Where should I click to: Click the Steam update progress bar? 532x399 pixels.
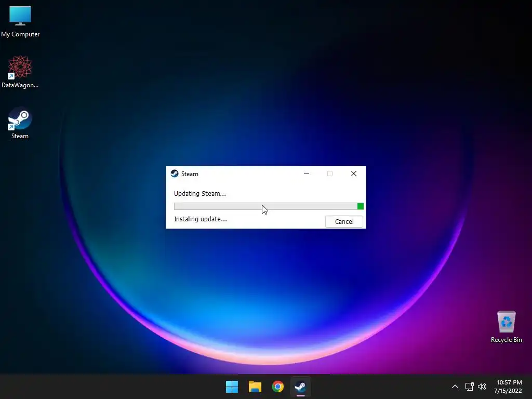pyautogui.click(x=269, y=206)
